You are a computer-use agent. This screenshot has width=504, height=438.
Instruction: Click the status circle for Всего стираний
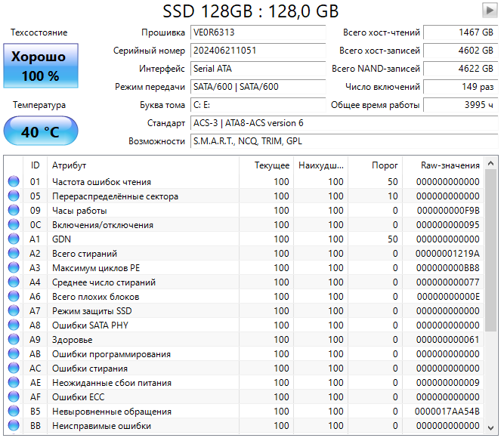tap(14, 253)
